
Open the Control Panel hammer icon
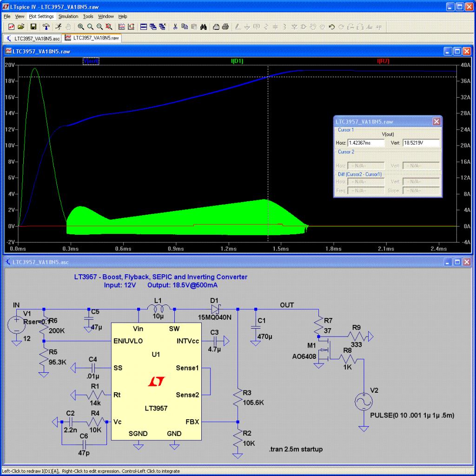(x=46, y=26)
